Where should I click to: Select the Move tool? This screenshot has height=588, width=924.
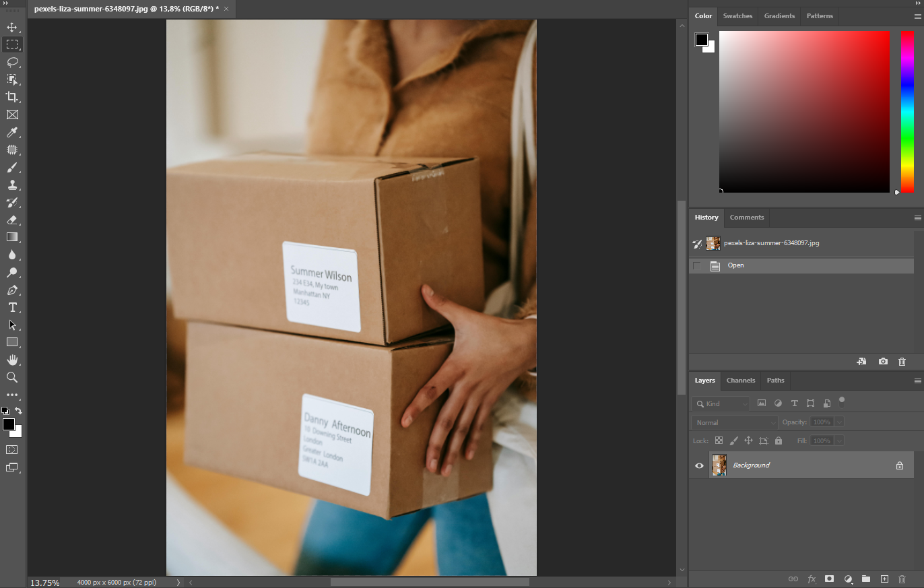(x=12, y=27)
